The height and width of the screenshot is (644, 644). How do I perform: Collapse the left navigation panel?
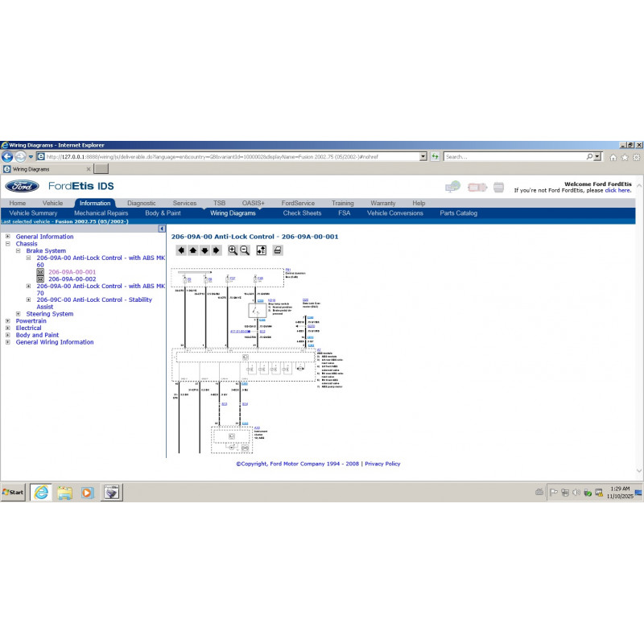pyautogui.click(x=162, y=229)
